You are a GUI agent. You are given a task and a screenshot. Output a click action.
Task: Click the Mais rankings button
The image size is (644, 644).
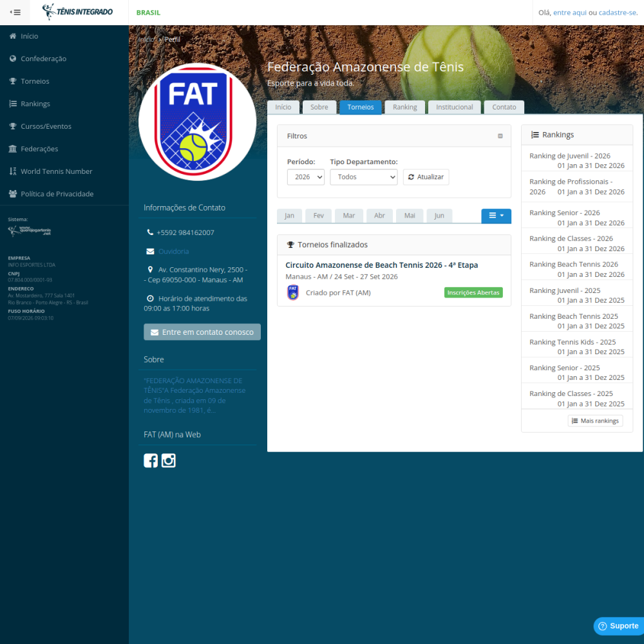pyautogui.click(x=595, y=421)
